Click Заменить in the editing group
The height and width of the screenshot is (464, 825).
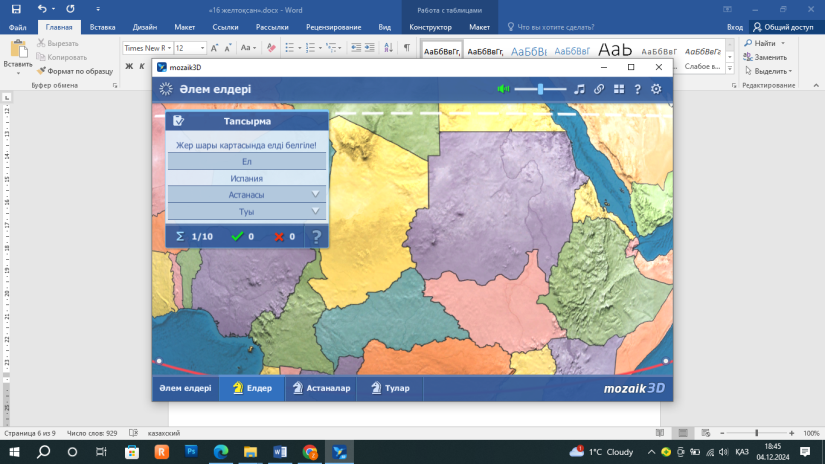[x=765, y=57]
